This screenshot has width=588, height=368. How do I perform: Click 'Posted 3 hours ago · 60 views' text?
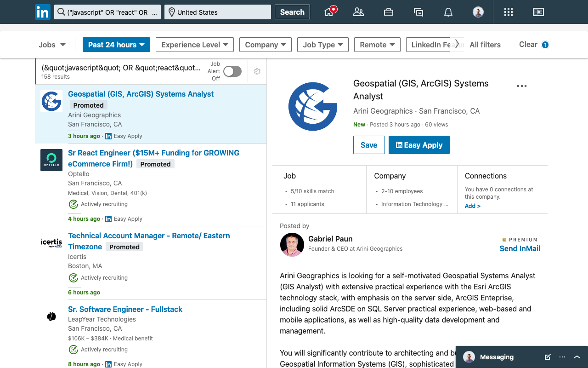(409, 125)
